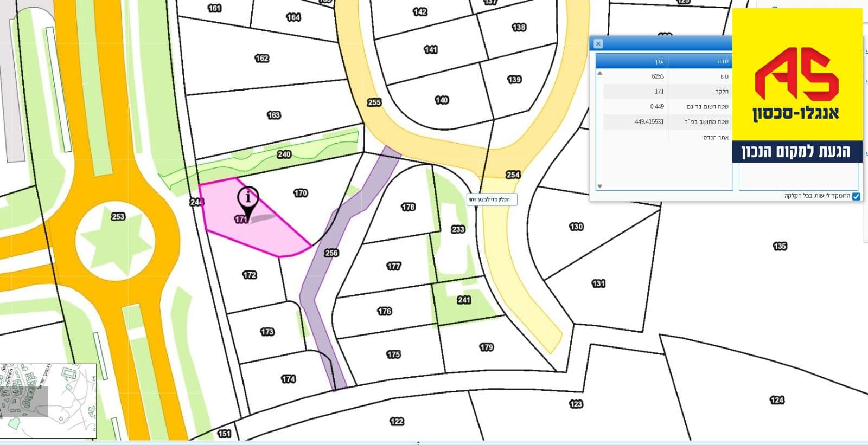The image size is (868, 445).
Task: Click parcel 163 on the map
Action: [x=273, y=115]
